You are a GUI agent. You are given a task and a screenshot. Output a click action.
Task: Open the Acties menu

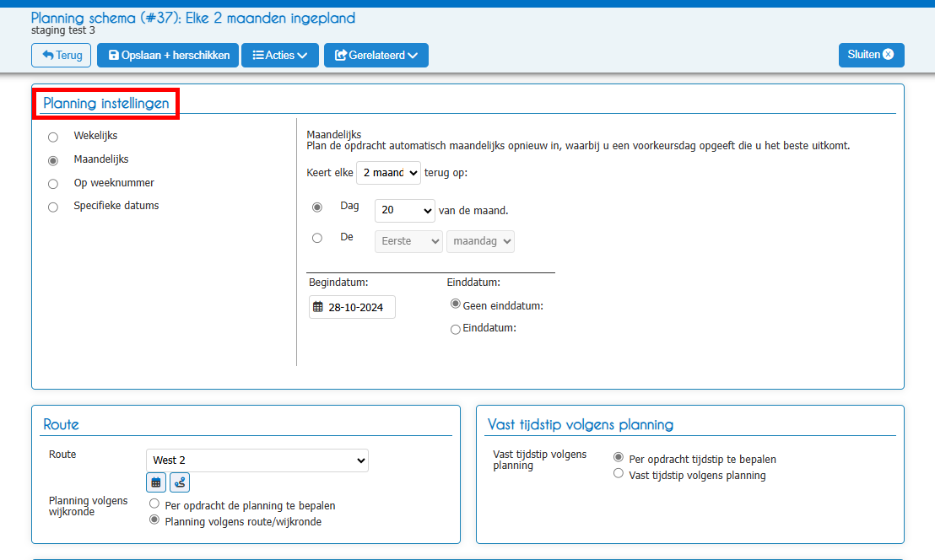click(x=279, y=56)
